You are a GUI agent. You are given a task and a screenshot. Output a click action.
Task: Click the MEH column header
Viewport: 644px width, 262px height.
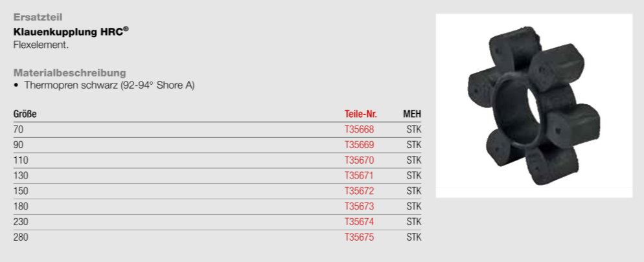click(x=412, y=114)
